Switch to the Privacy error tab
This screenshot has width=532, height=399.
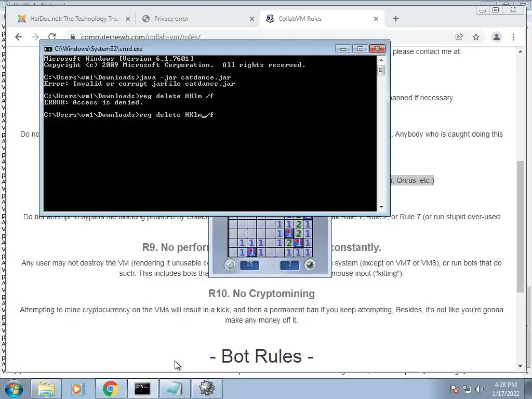[x=170, y=19]
